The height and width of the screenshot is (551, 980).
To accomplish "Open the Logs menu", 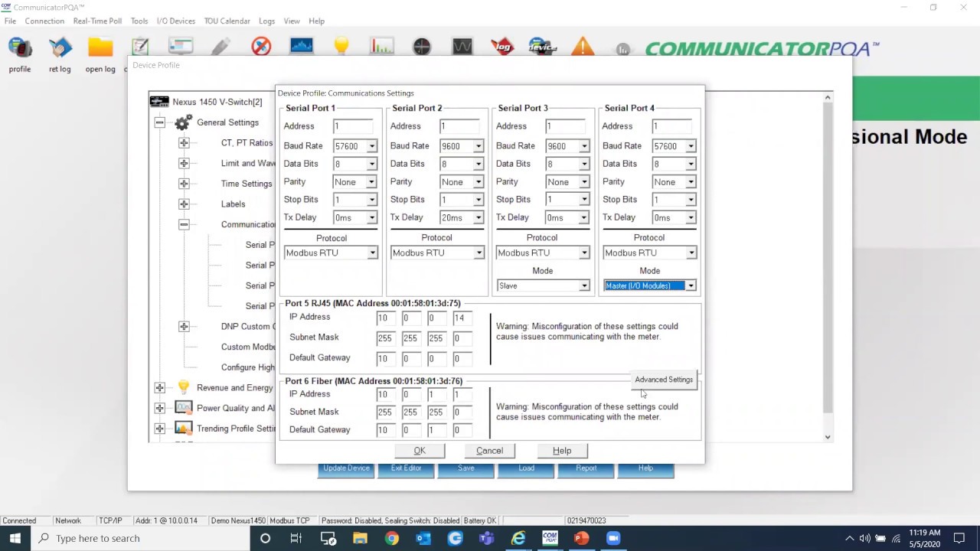I will click(266, 21).
